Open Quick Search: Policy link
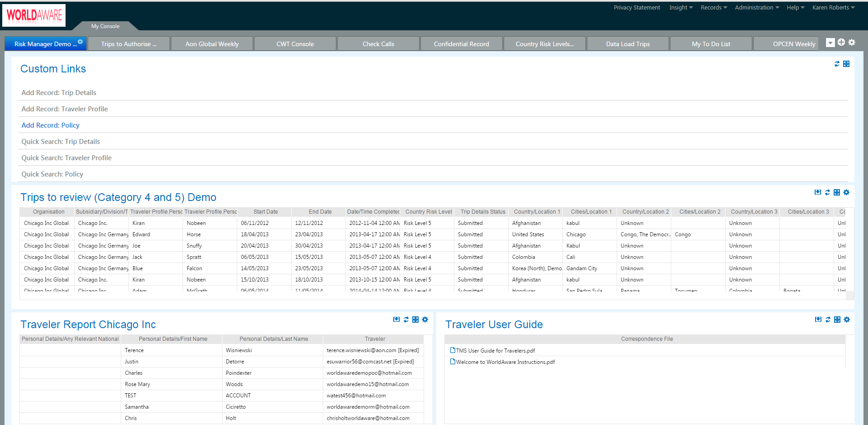This screenshot has height=425, width=868. (x=52, y=174)
